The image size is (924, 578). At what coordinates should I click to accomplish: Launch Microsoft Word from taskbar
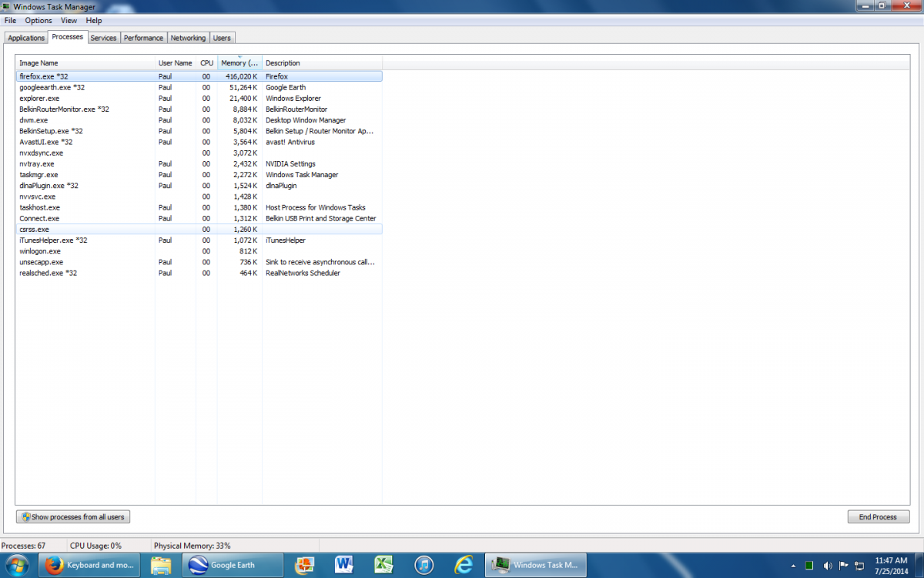pos(344,565)
